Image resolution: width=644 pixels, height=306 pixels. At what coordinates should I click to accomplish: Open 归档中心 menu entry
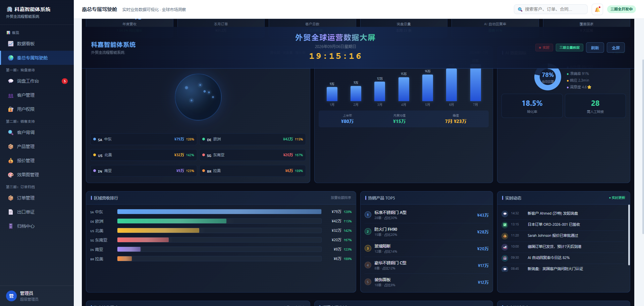pyautogui.click(x=37, y=226)
